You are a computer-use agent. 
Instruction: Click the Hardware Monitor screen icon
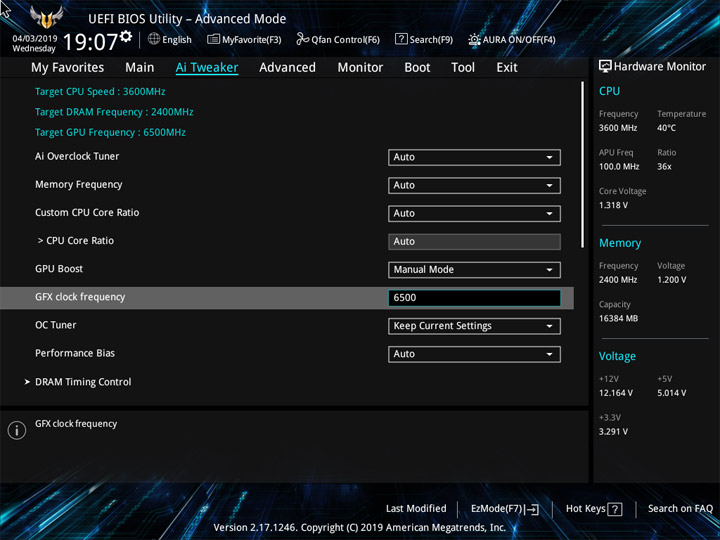pyautogui.click(x=605, y=66)
